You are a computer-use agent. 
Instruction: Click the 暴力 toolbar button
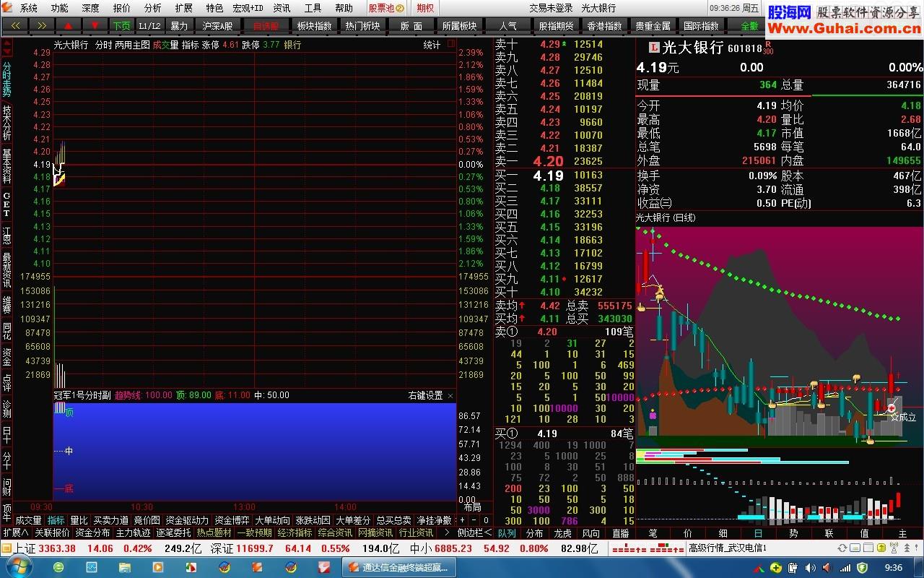[x=178, y=25]
